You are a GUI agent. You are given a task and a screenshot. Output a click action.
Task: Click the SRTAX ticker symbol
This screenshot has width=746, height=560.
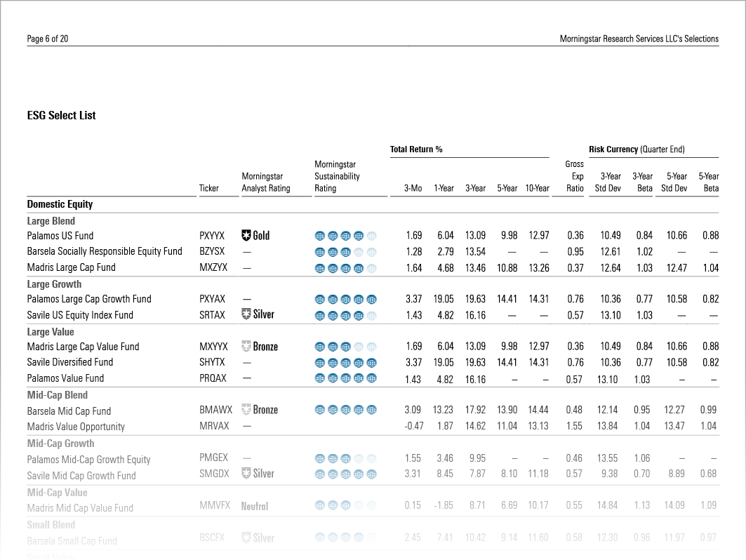[212, 315]
